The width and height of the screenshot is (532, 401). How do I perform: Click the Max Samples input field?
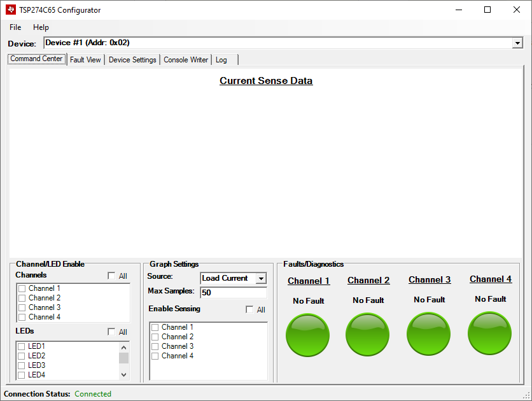[234, 293]
